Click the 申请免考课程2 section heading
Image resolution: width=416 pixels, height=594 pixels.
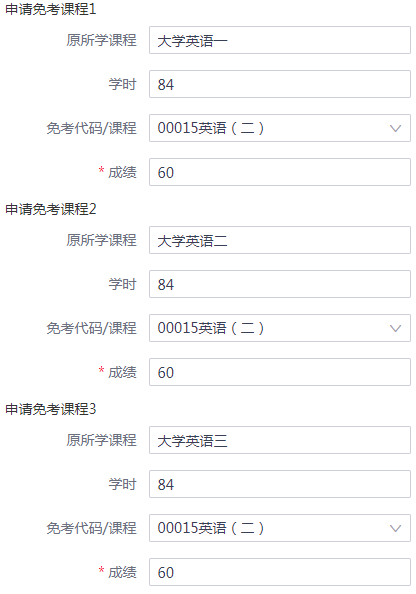51,209
